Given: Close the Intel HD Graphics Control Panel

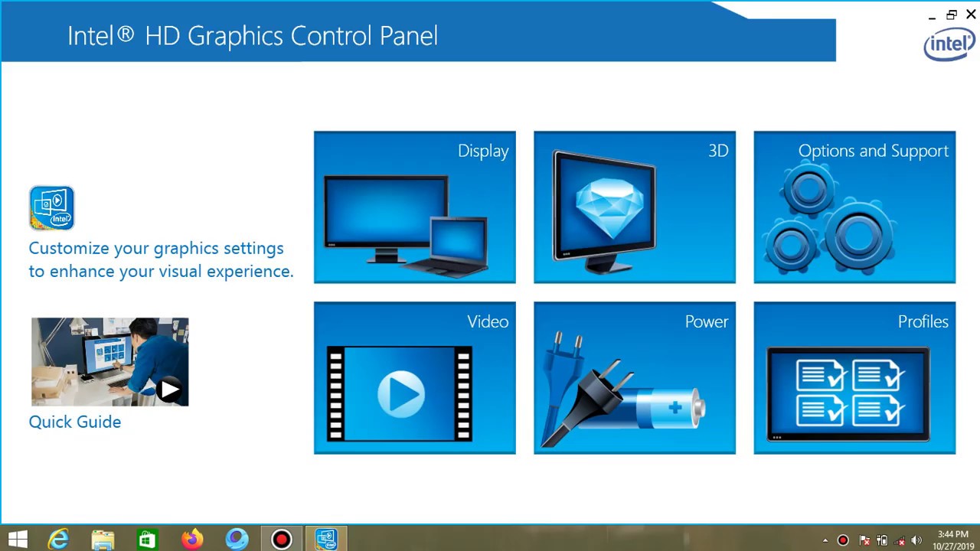Looking at the screenshot, I should pos(971,15).
